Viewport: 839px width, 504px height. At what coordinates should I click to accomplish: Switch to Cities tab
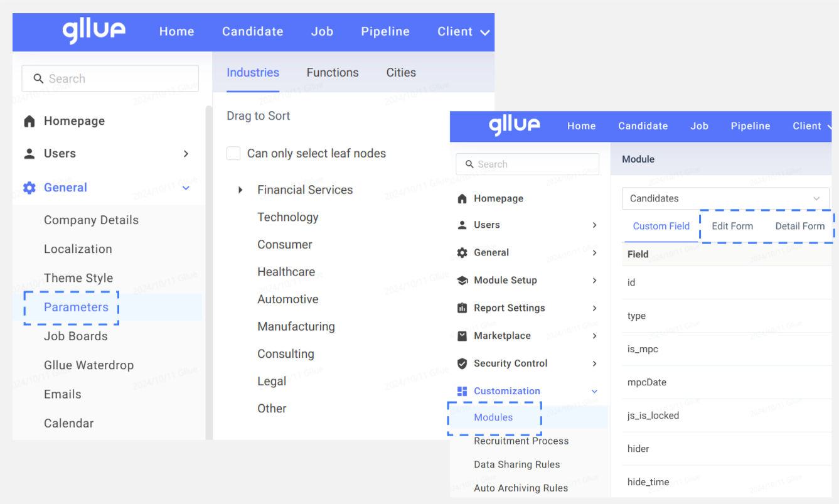401,72
